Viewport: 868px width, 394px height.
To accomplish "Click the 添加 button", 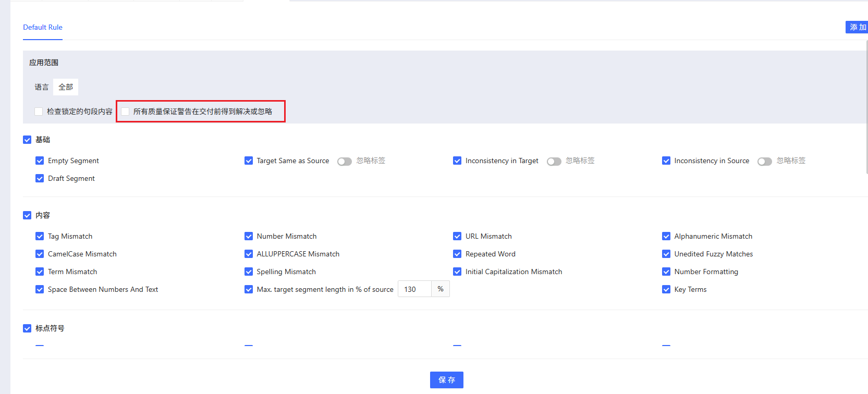I will 857,27.
